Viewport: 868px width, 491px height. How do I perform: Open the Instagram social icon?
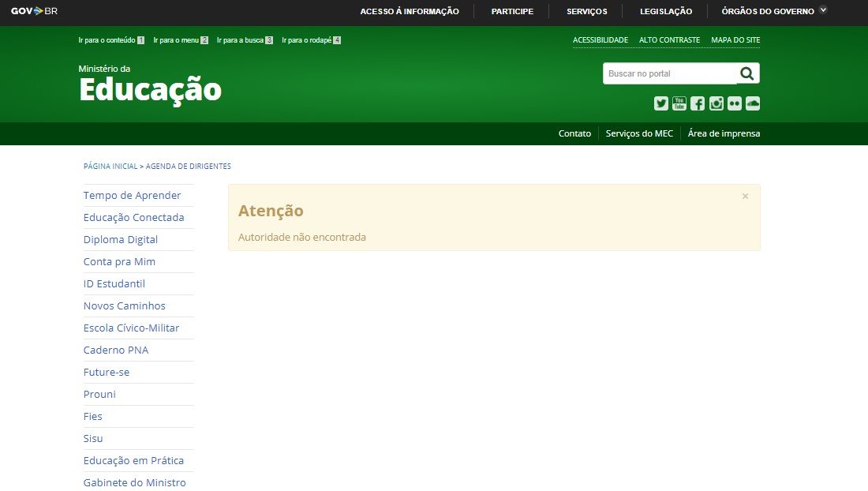716,103
